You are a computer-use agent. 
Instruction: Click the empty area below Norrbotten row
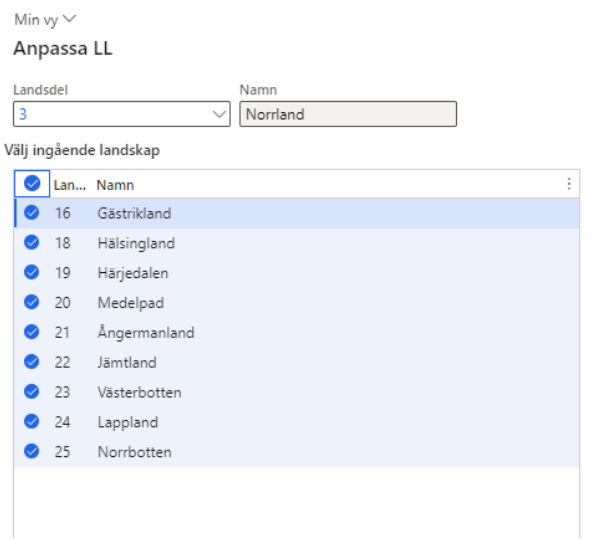coord(296,502)
